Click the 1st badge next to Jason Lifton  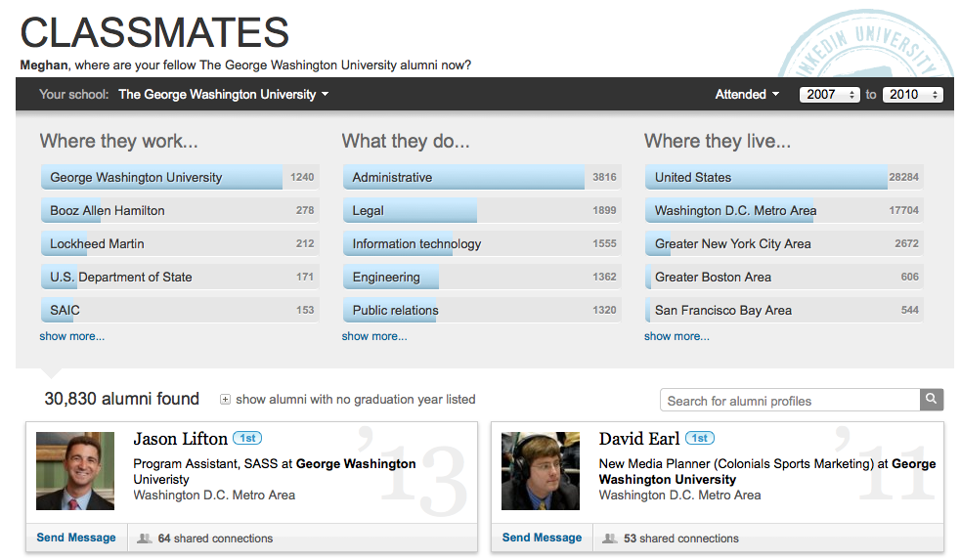pyautogui.click(x=247, y=438)
